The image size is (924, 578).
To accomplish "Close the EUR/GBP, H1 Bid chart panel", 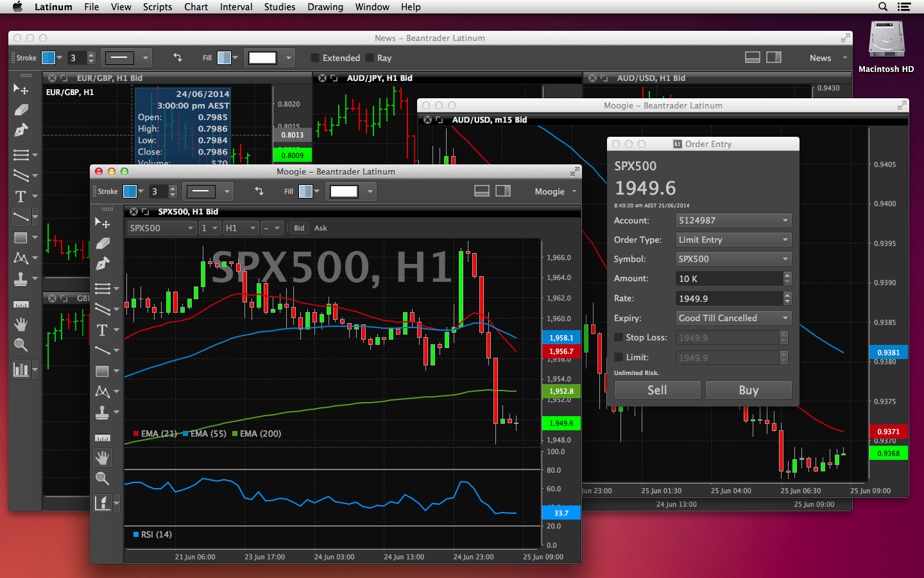I will (x=53, y=78).
